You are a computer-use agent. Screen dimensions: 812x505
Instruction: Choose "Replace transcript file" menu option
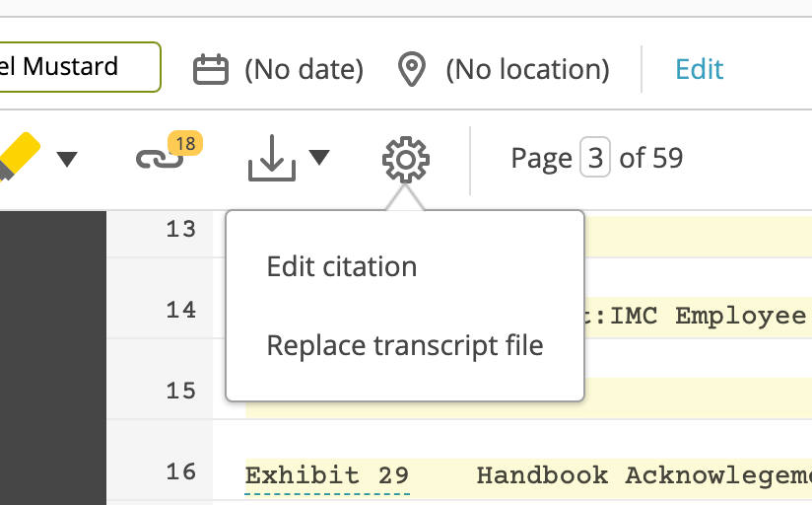(405, 345)
